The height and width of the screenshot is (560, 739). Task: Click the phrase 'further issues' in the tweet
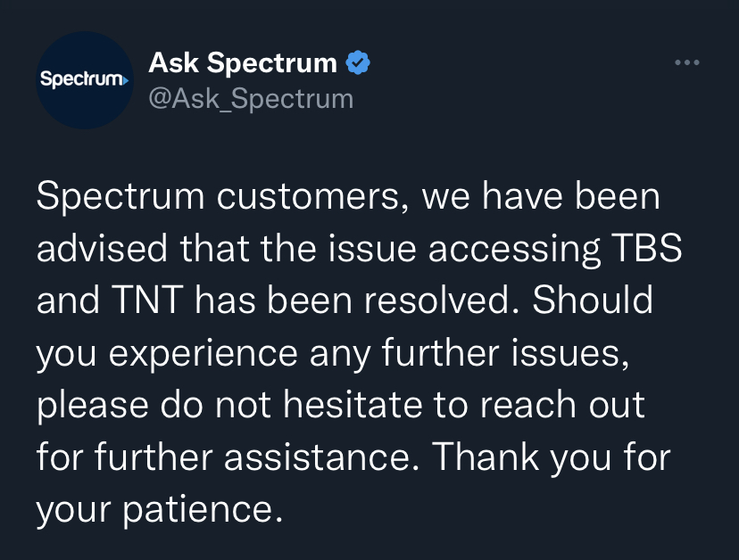point(505,353)
